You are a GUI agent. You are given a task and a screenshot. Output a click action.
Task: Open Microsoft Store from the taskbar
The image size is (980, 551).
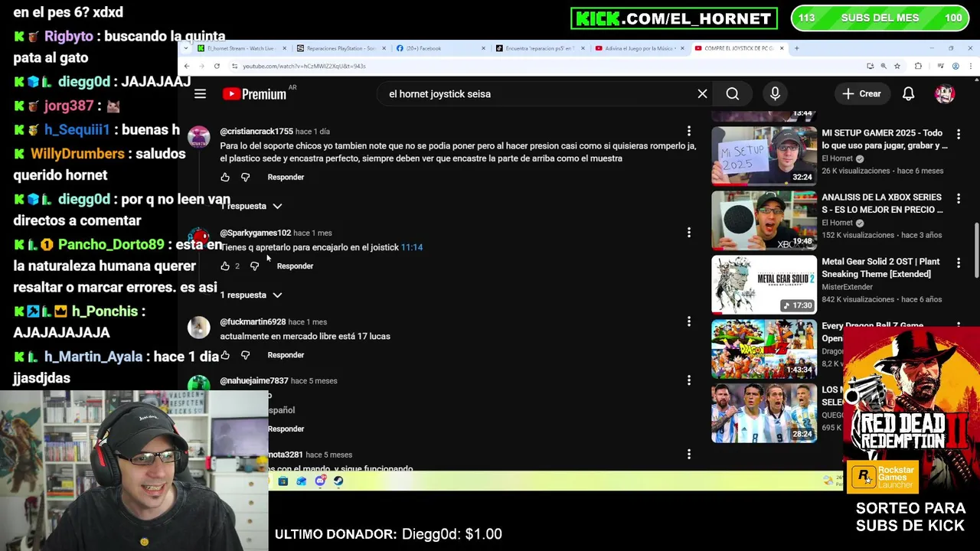click(283, 481)
